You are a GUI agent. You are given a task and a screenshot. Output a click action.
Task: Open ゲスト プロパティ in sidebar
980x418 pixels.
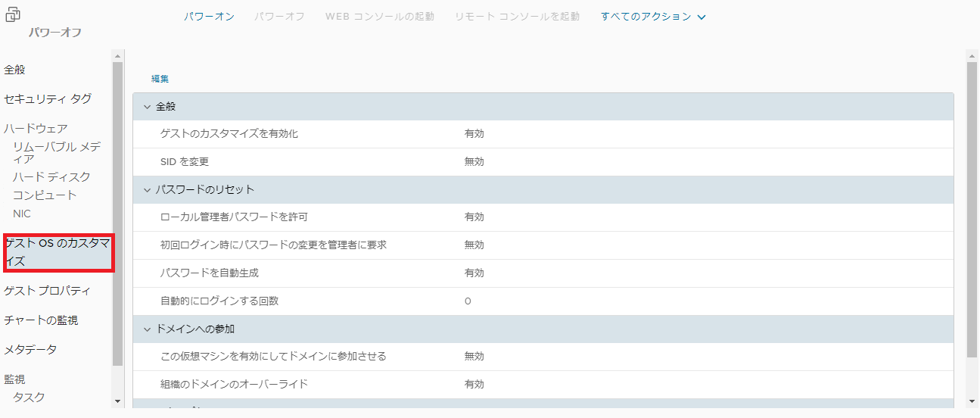tap(47, 291)
